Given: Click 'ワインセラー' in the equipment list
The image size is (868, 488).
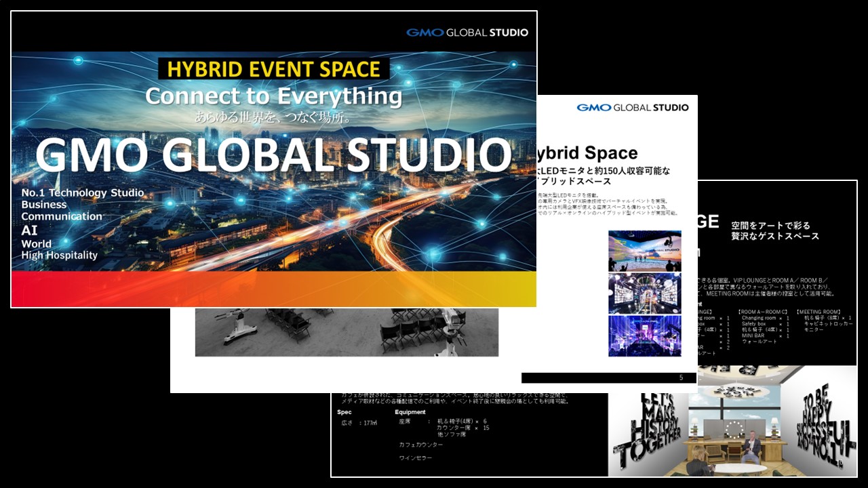Looking at the screenshot, I should pos(416,458).
